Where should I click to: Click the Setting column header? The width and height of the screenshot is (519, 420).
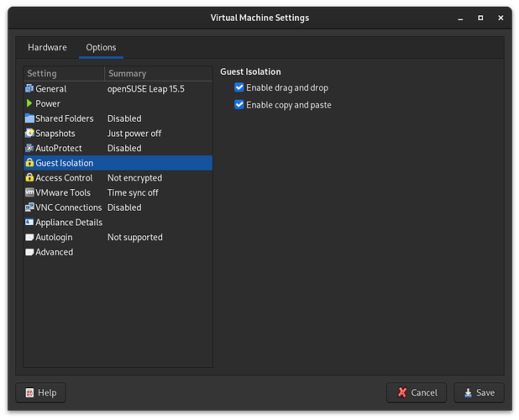tap(64, 74)
